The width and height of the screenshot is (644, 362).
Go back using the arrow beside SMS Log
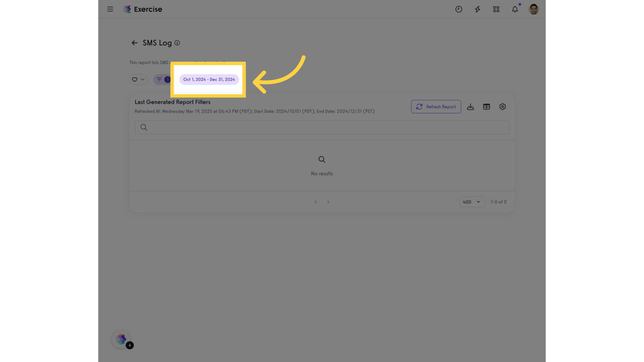[134, 43]
